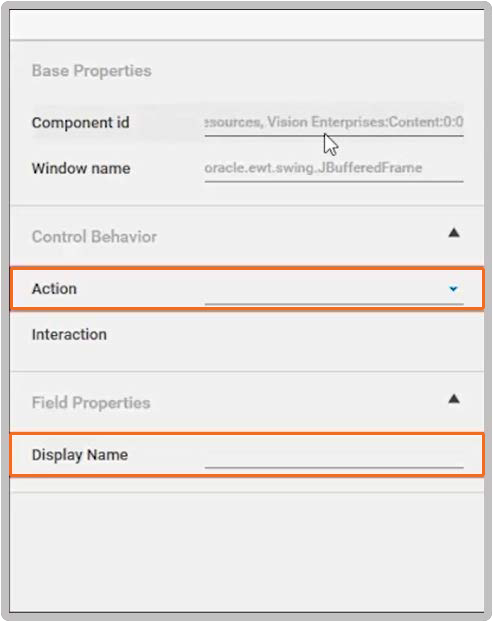The width and height of the screenshot is (493, 622).
Task: Click the Base Properties heading
Action: [92, 71]
